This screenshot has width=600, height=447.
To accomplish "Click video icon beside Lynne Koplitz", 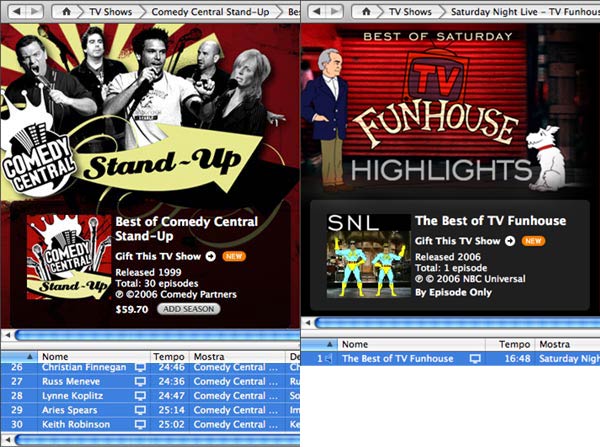I will (x=140, y=396).
